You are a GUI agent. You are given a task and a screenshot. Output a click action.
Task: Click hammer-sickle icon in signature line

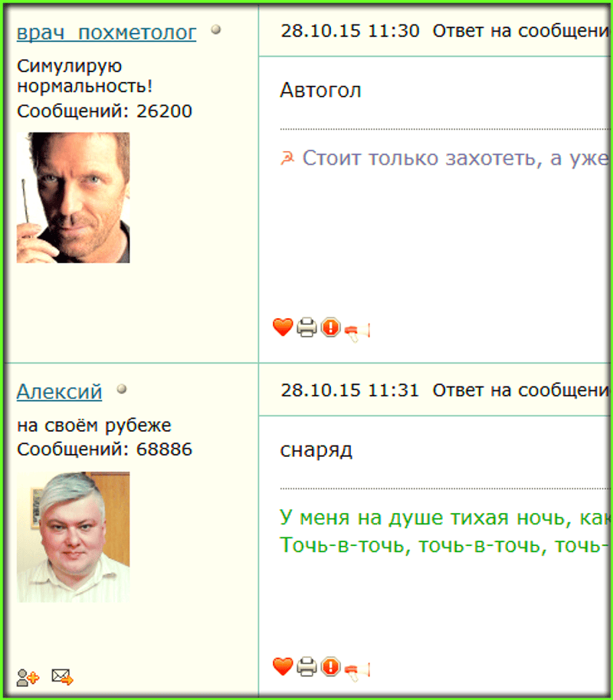(x=287, y=158)
